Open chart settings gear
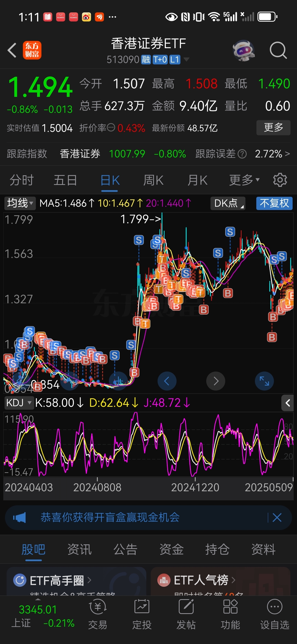297x644 pixels. pos(280,180)
